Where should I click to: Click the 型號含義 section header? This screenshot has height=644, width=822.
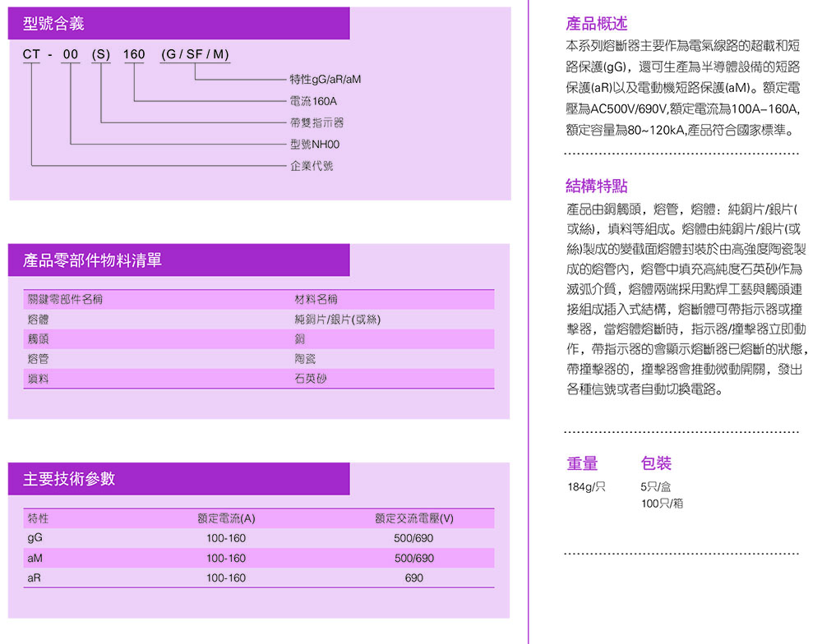[x=53, y=24]
